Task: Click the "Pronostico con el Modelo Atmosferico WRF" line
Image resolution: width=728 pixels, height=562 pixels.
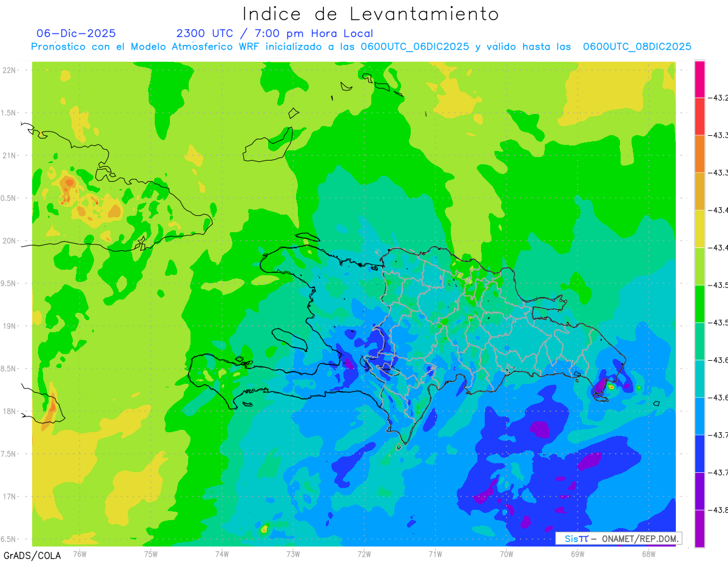Action: (x=361, y=47)
